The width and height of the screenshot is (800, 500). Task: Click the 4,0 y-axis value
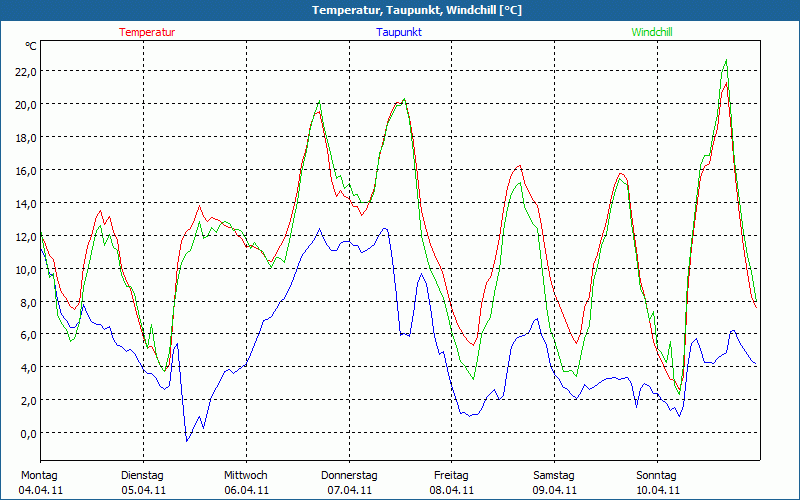pyautogui.click(x=29, y=368)
